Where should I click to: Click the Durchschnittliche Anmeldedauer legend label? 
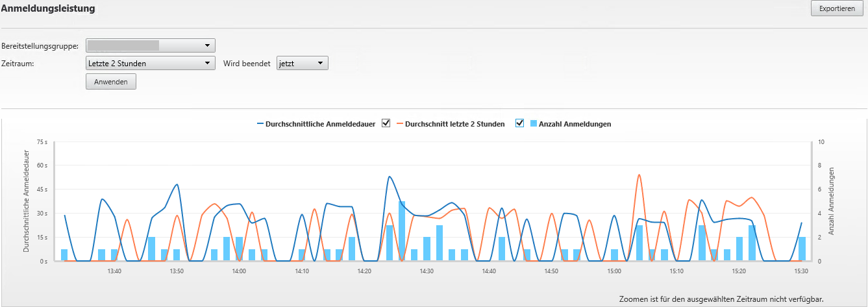[320, 124]
